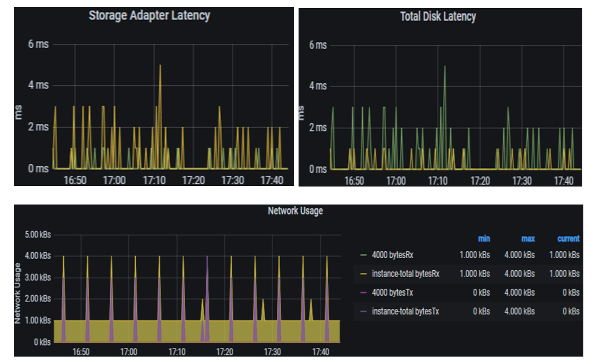This screenshot has width=595, height=364.
Task: Click the 6 ms axis label in Total Disk Latency
Action: click(318, 45)
